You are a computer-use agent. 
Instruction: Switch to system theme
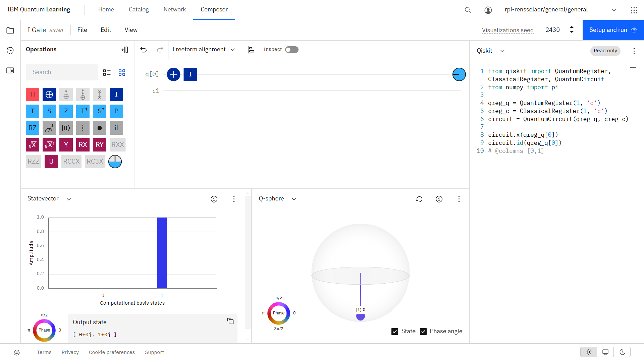tap(605, 352)
